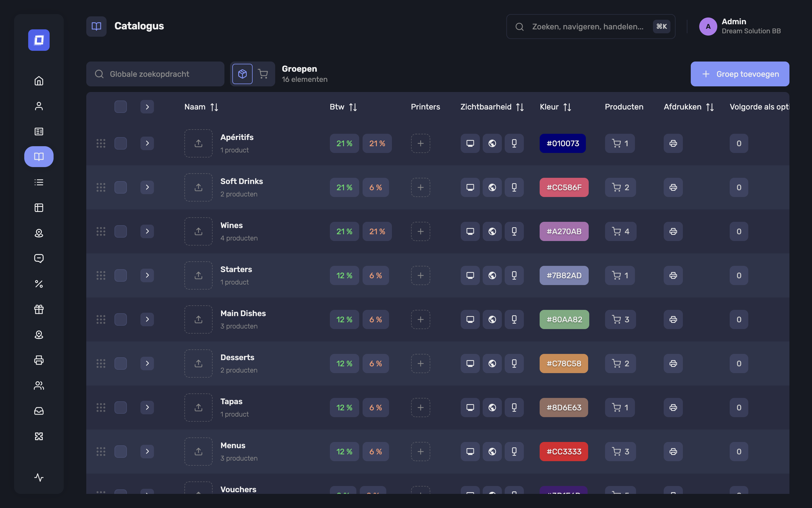This screenshot has height=508, width=812.
Task: Open the inbox tray sidebar icon
Action: [39, 411]
